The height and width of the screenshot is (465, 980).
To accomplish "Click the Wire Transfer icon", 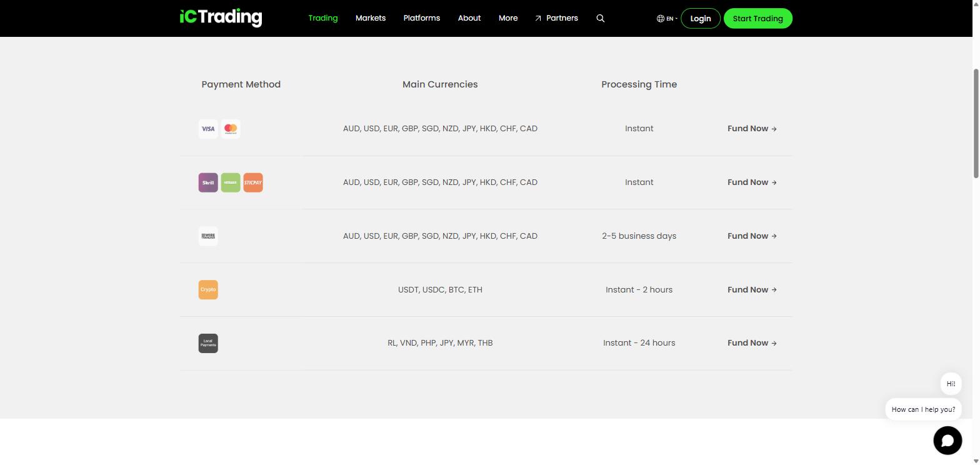I will click(x=208, y=236).
